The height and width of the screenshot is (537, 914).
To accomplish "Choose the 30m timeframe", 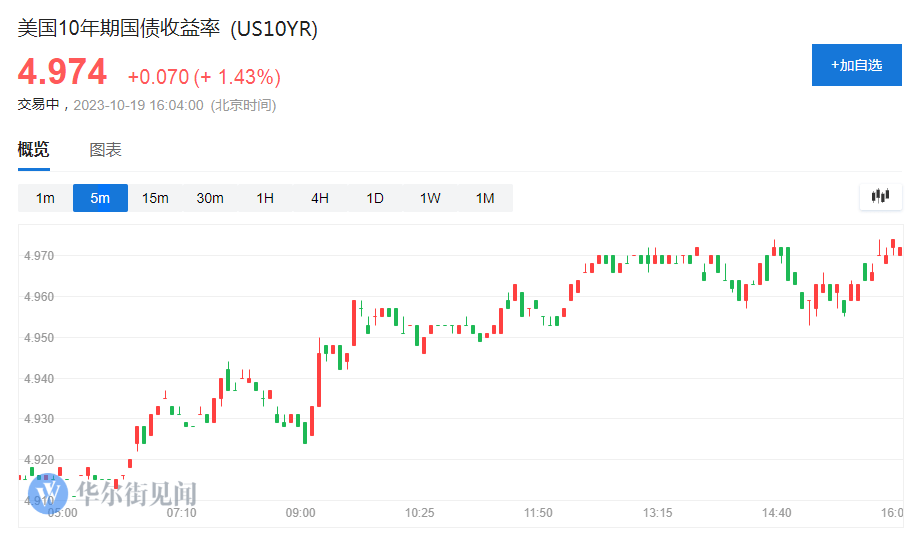I will tap(210, 198).
